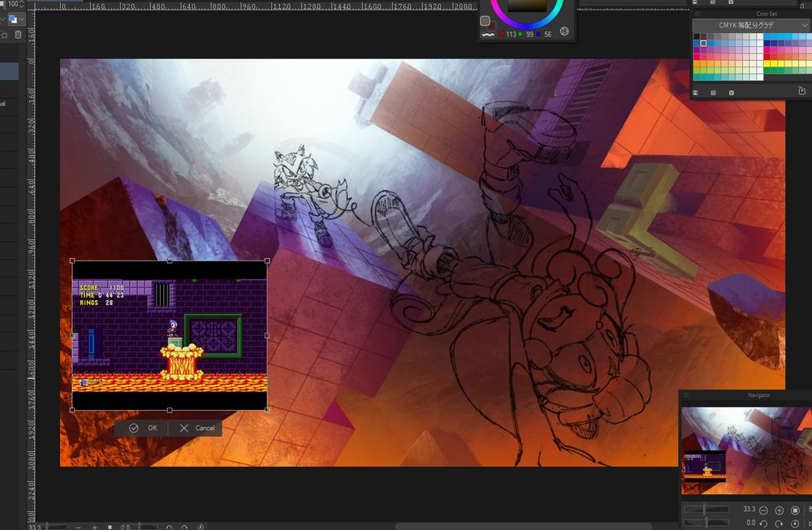Open the dropdown beside the blue layer icon
The image size is (812, 530).
(22, 19)
